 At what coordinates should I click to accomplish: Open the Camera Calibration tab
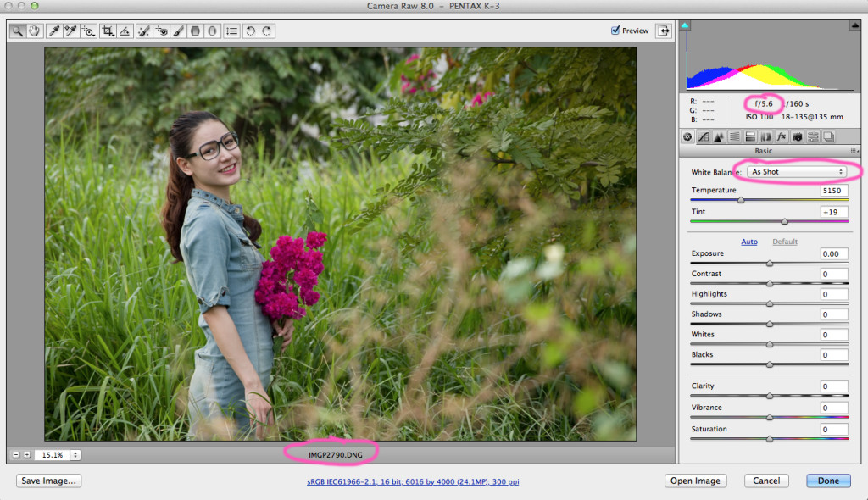point(797,136)
